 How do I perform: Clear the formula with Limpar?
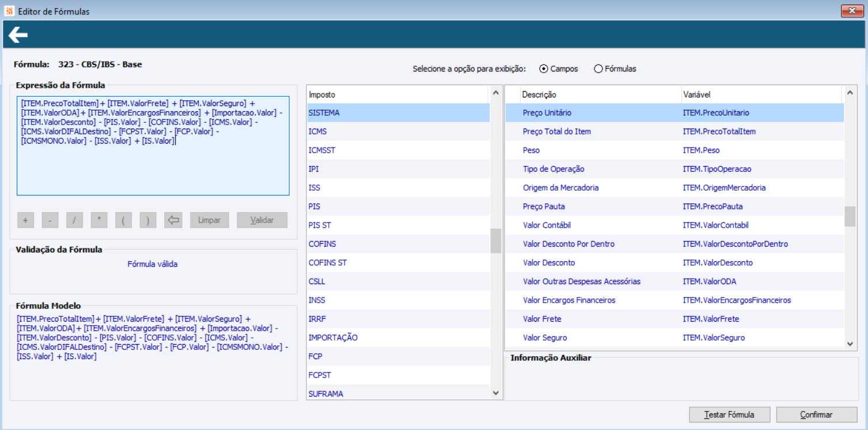pyautogui.click(x=210, y=220)
